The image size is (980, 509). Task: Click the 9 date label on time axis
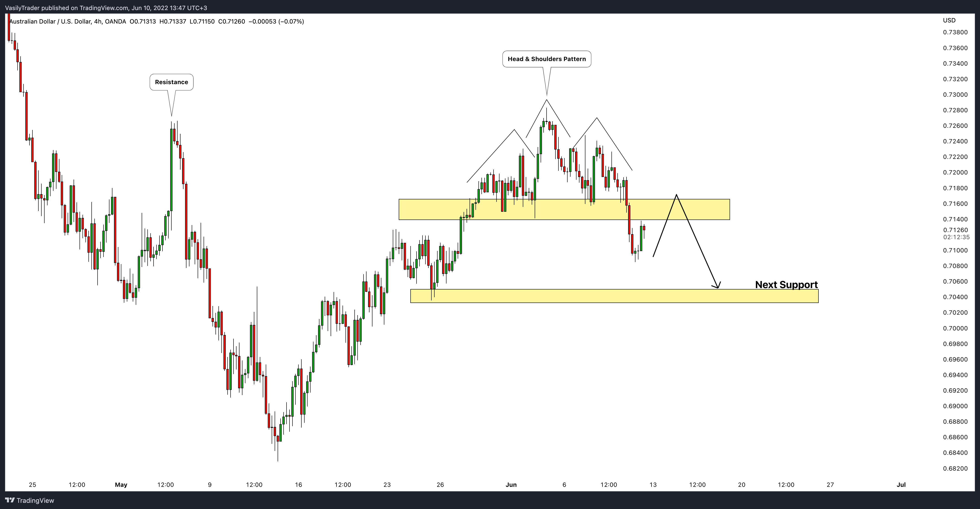(x=210, y=485)
